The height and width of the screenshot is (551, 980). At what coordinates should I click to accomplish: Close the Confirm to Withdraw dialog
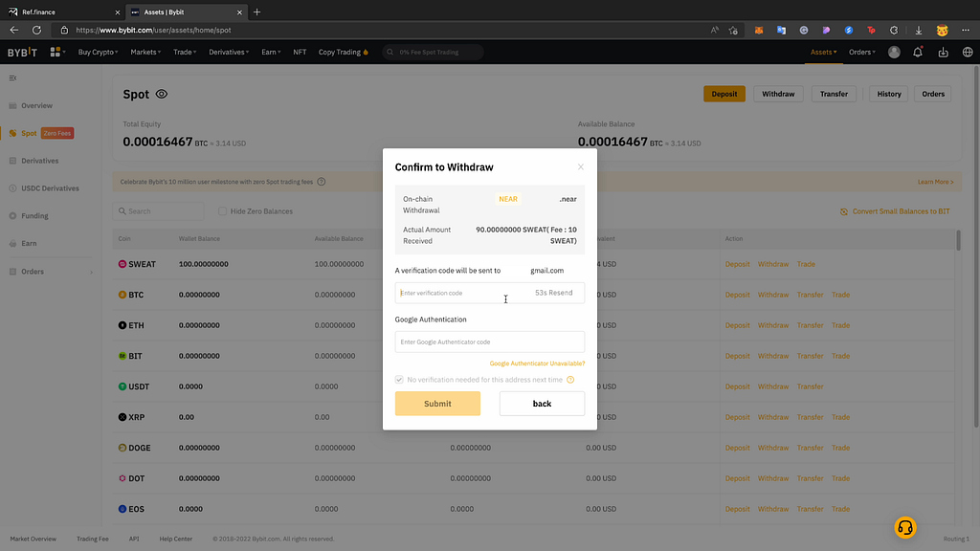(581, 166)
